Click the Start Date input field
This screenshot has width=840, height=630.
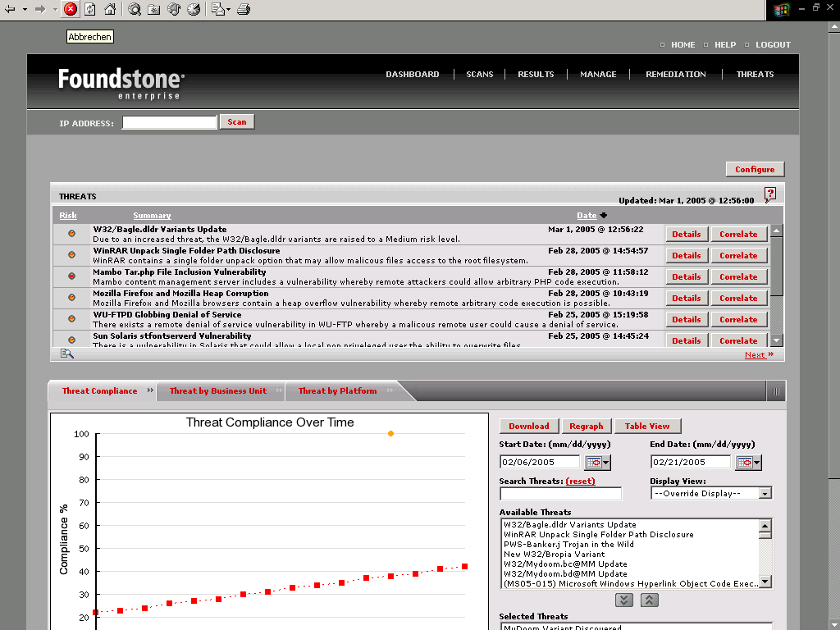(540, 463)
